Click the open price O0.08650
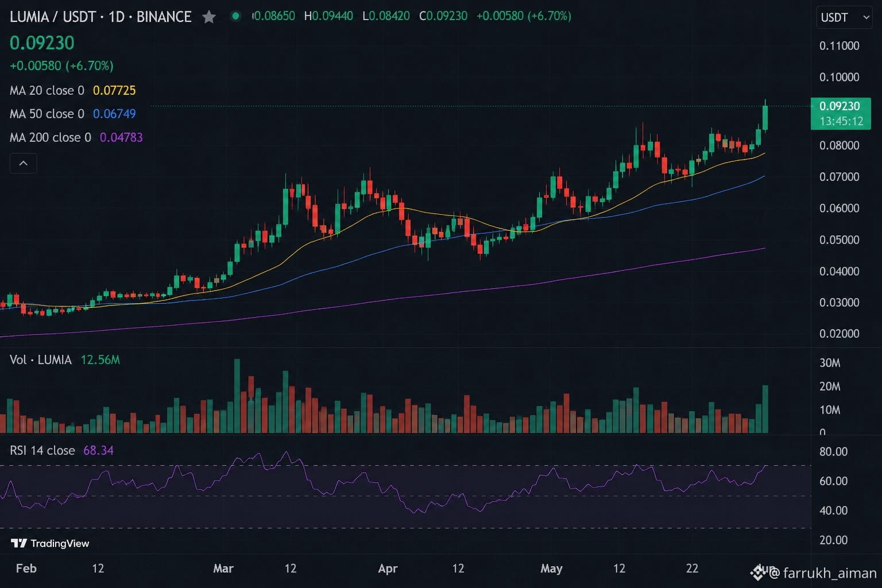This screenshot has width=882, height=588. click(273, 16)
